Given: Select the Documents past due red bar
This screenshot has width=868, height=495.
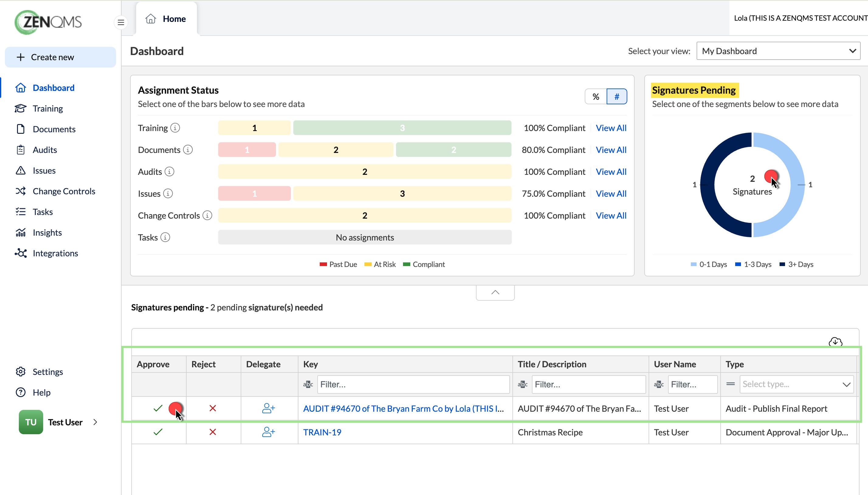Looking at the screenshot, I should 247,150.
